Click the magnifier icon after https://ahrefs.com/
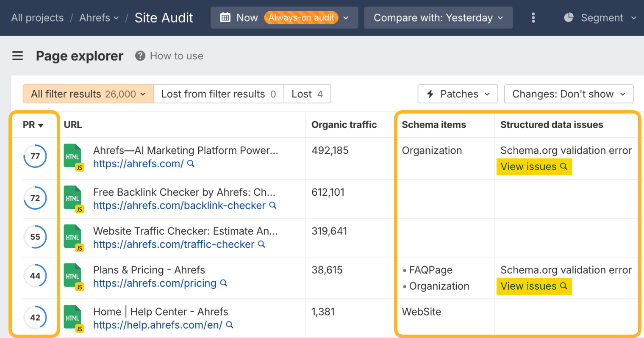 (x=191, y=163)
